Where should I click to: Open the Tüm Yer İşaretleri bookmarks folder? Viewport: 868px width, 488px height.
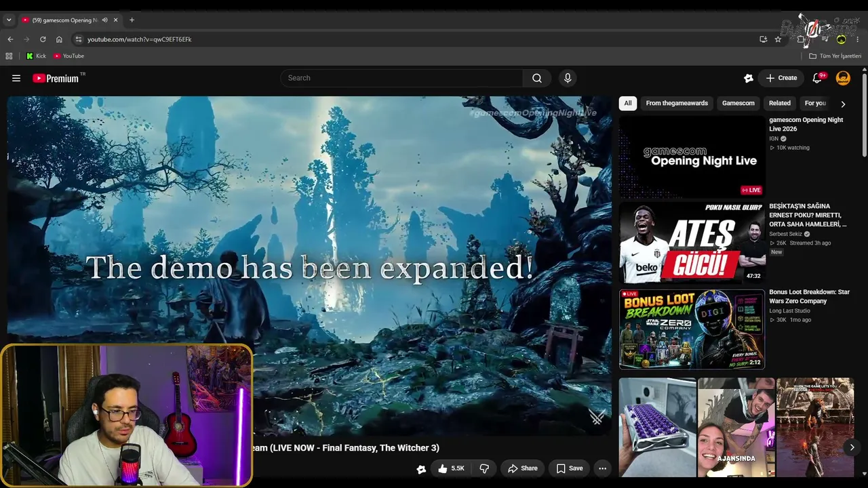point(835,56)
